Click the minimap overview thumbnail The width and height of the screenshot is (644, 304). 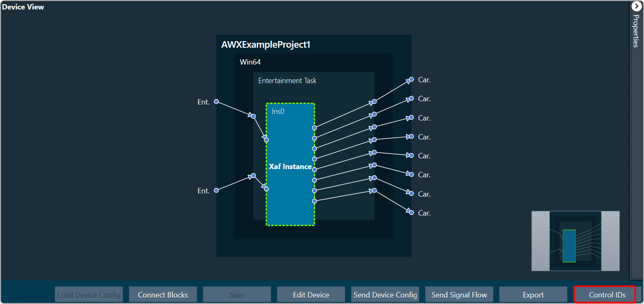tap(575, 241)
